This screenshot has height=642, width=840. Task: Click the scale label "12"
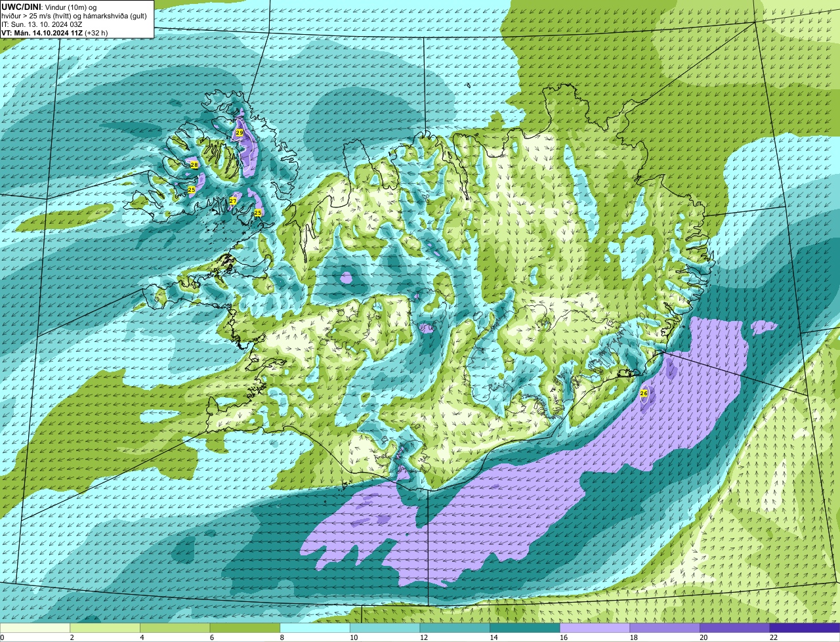tap(424, 637)
